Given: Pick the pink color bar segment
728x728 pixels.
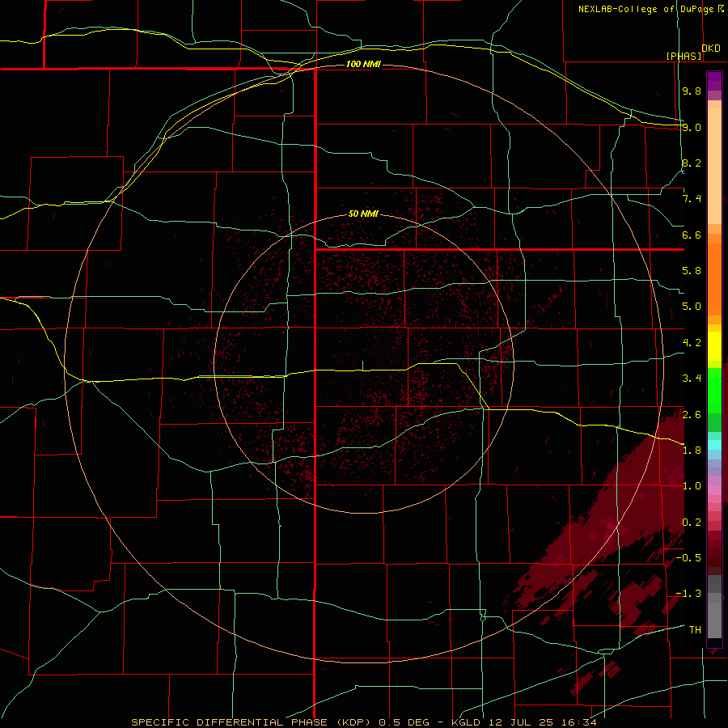Looking at the screenshot, I should click(714, 490).
